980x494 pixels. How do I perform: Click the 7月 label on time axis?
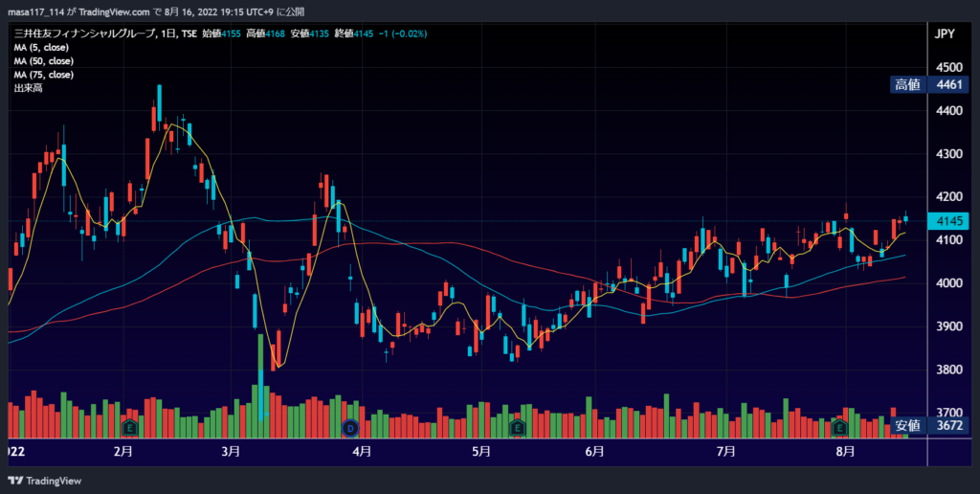tap(725, 452)
